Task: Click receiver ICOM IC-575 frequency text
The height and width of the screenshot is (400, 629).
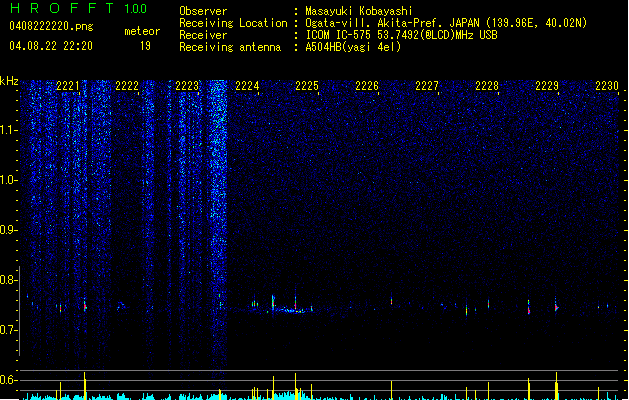Action: [x=402, y=35]
